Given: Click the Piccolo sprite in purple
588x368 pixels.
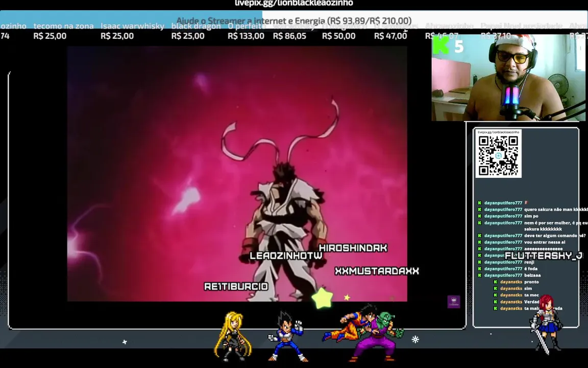Looking at the screenshot, I should pos(377,336).
